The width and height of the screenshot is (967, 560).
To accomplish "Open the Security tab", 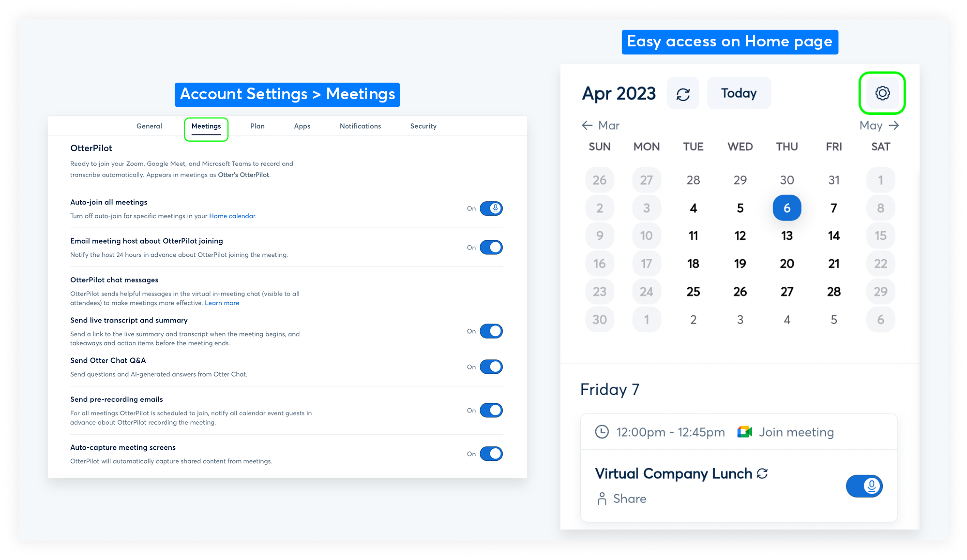I will click(x=423, y=126).
